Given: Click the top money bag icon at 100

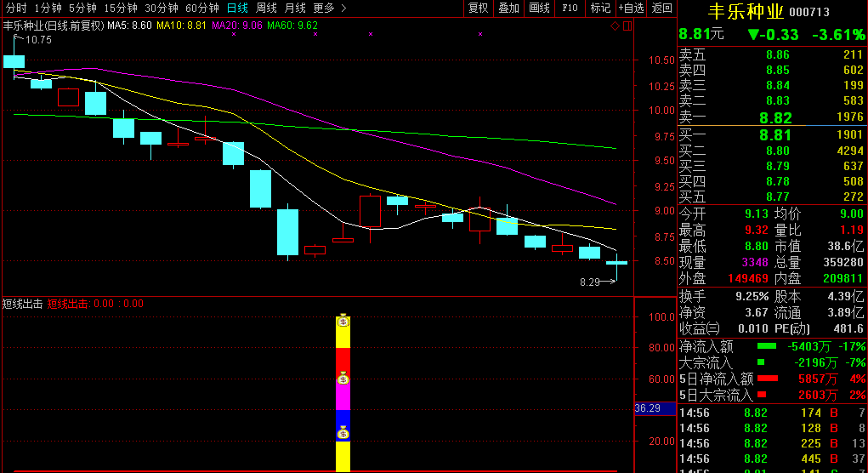Looking at the screenshot, I should point(343,322).
